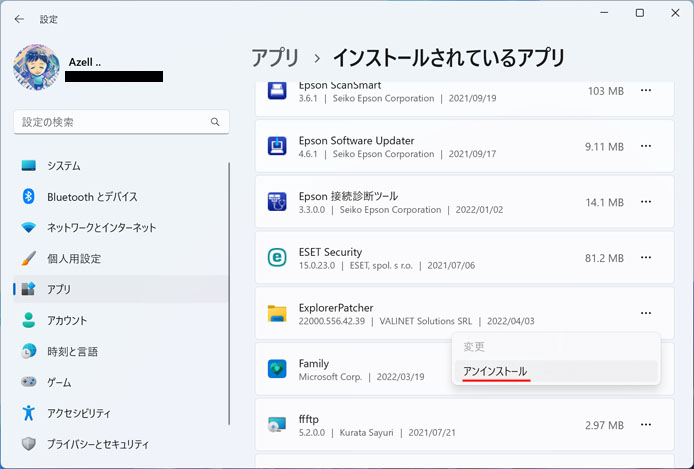This screenshot has width=694, height=469.
Task: Click the Kurata Sayuri publisher text
Action: [366, 432]
